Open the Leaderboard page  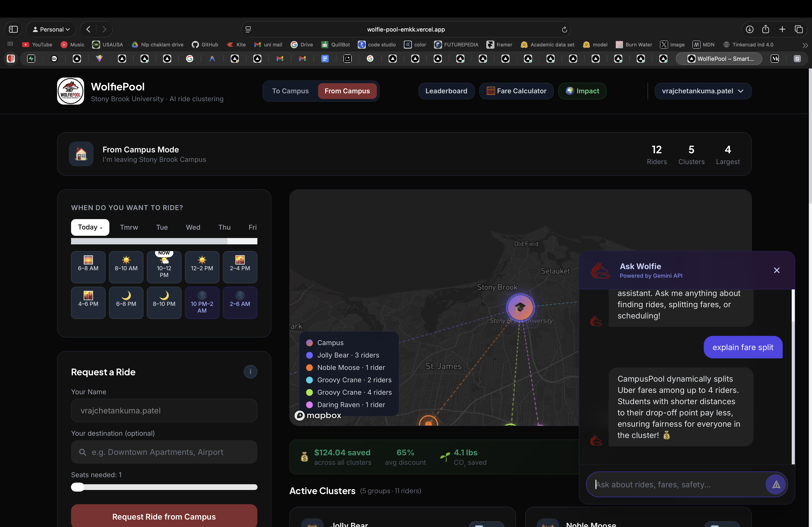point(446,91)
